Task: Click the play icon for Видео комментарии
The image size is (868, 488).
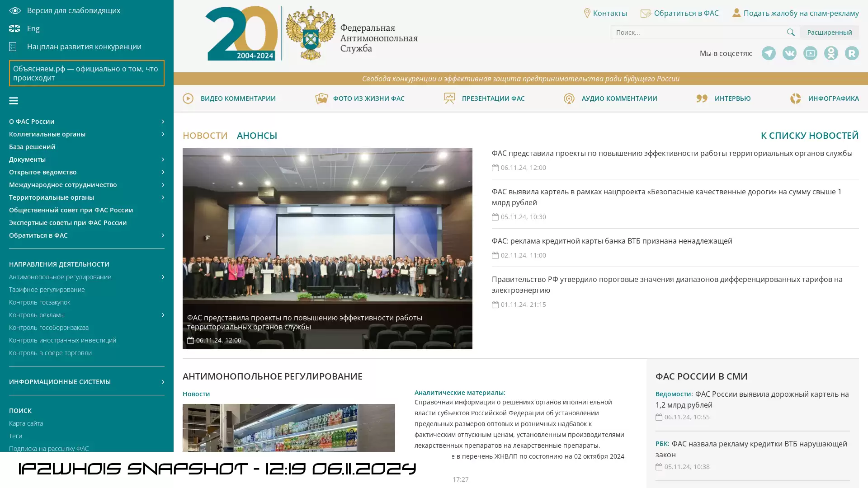Action: pyautogui.click(x=188, y=99)
